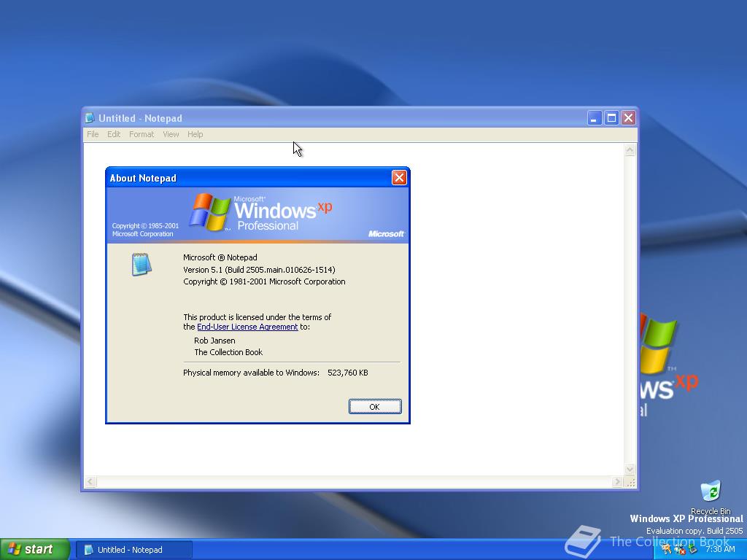The image size is (747, 560).
Task: Open the View menu in Notepad
Action: click(x=171, y=134)
